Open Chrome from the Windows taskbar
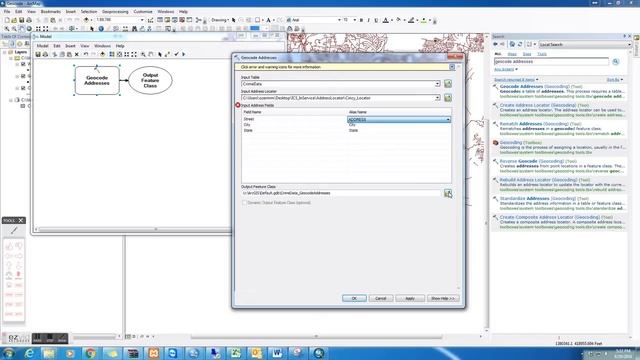640x360 pixels. 91,353
